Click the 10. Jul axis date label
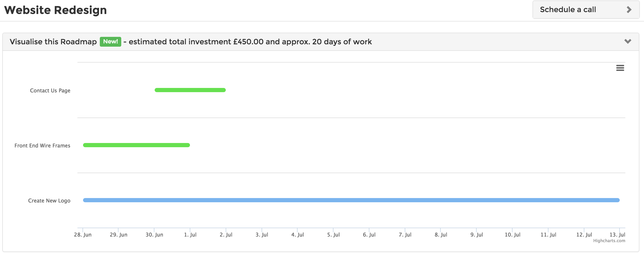Image resolution: width=644 pixels, height=265 pixels. point(512,235)
